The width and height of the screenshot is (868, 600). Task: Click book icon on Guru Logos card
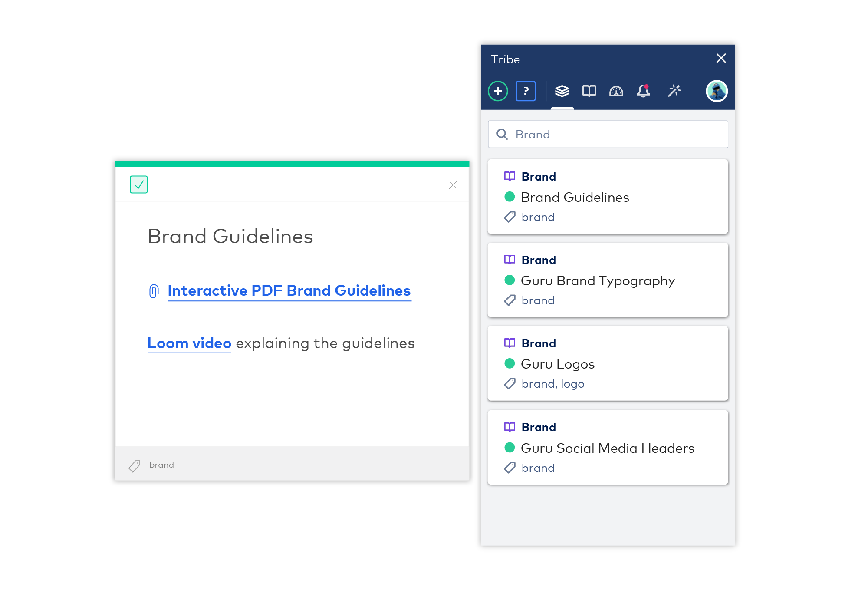point(510,343)
